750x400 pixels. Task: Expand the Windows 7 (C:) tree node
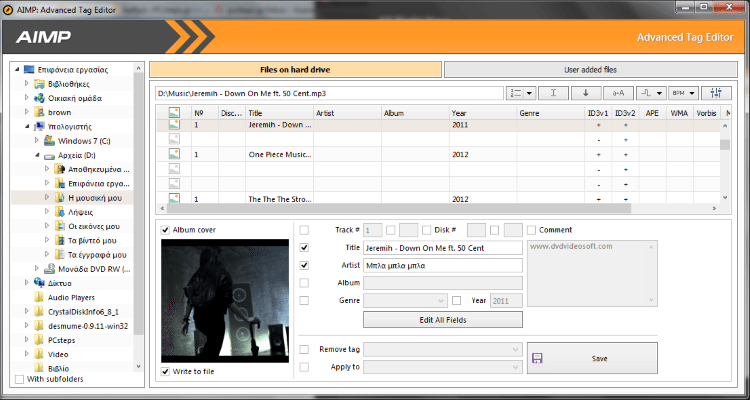click(37, 141)
